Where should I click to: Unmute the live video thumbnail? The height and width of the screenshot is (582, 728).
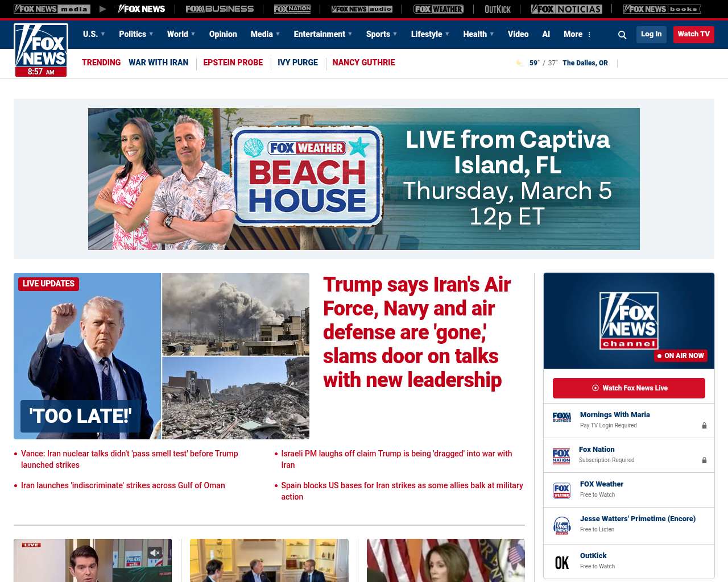[x=155, y=552]
